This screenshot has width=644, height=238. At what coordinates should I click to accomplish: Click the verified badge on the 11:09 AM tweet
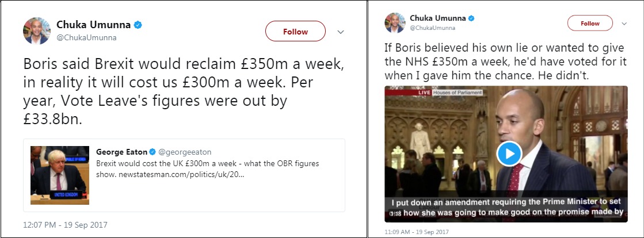coord(471,18)
